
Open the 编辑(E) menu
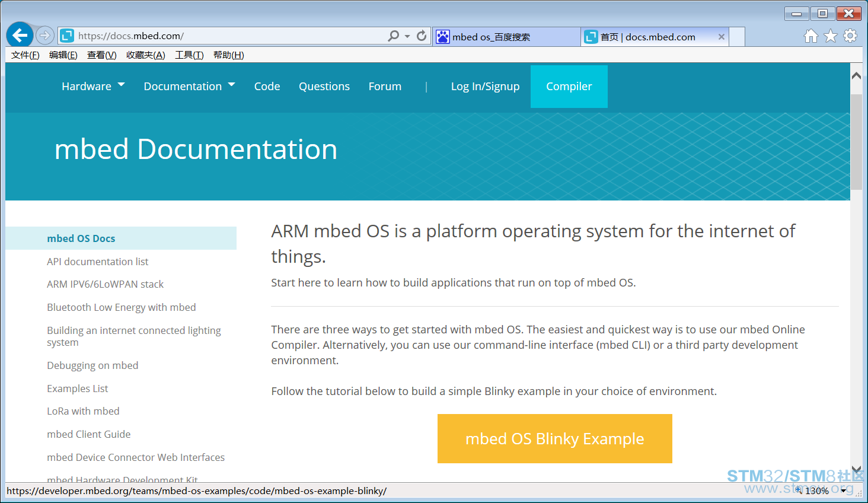pos(63,55)
